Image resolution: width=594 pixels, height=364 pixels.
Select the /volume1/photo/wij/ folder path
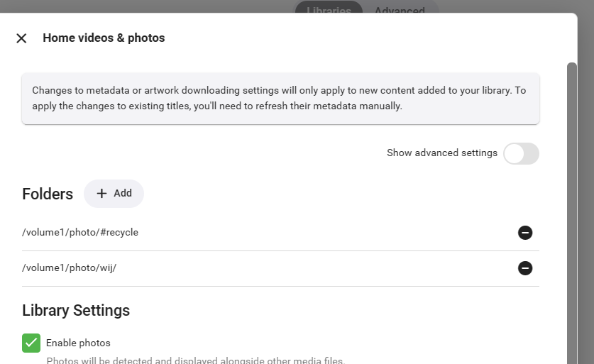pos(69,268)
